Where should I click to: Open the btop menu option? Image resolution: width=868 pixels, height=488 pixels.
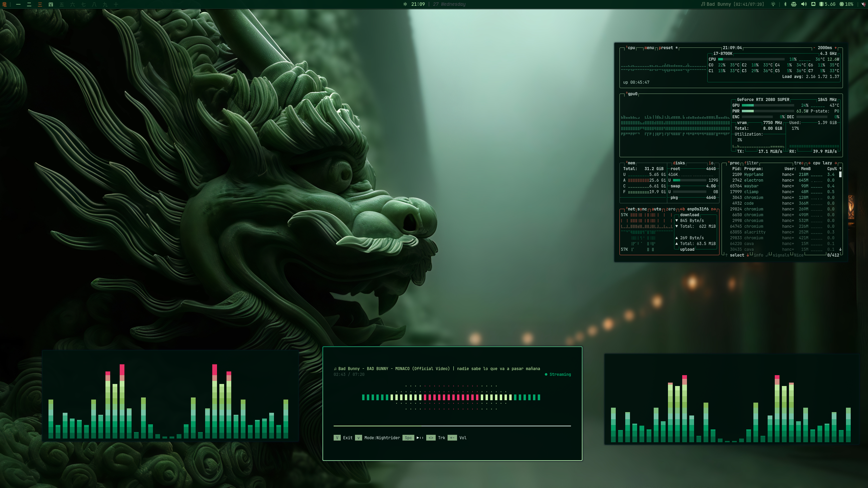coord(649,48)
